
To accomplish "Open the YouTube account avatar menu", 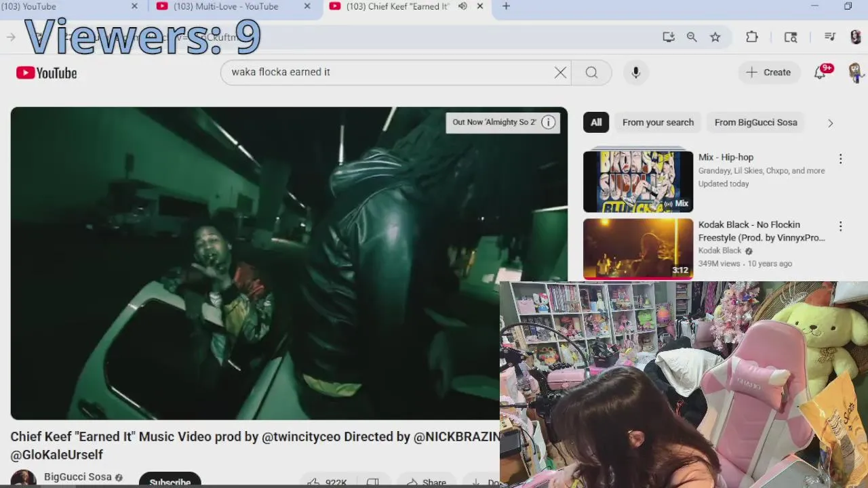I will (x=855, y=73).
